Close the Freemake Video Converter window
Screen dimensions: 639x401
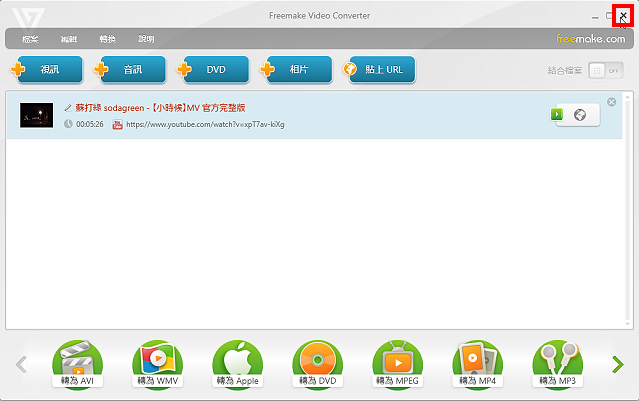[623, 15]
